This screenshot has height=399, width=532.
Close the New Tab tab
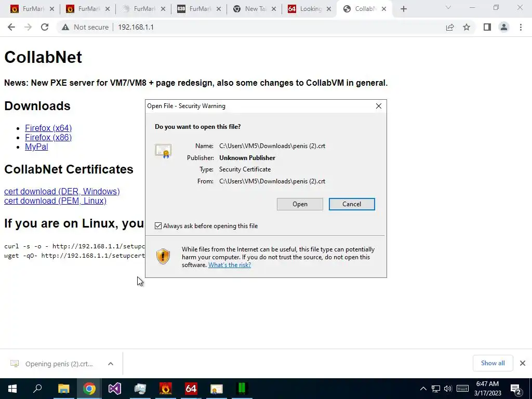(274, 9)
